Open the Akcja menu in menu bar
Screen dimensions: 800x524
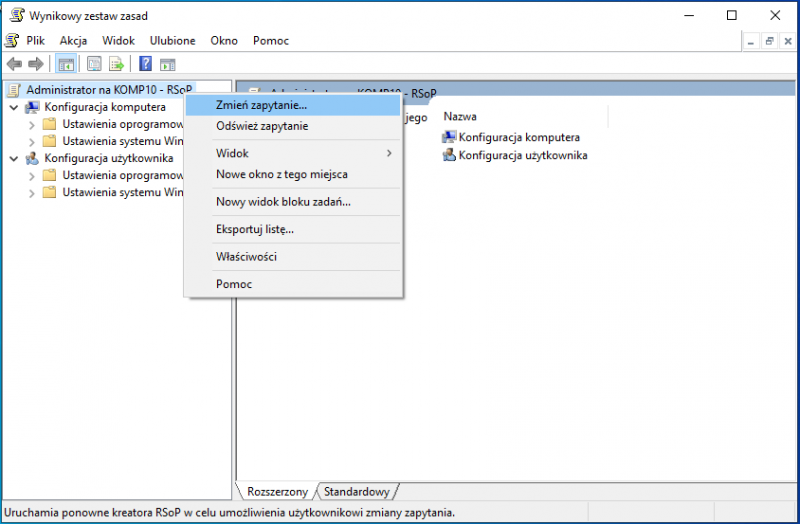[73, 40]
